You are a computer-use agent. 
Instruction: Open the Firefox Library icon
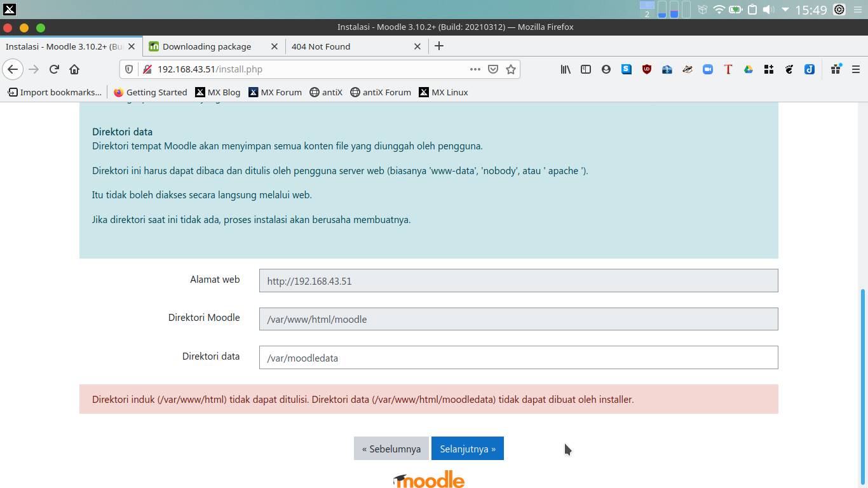coord(566,69)
